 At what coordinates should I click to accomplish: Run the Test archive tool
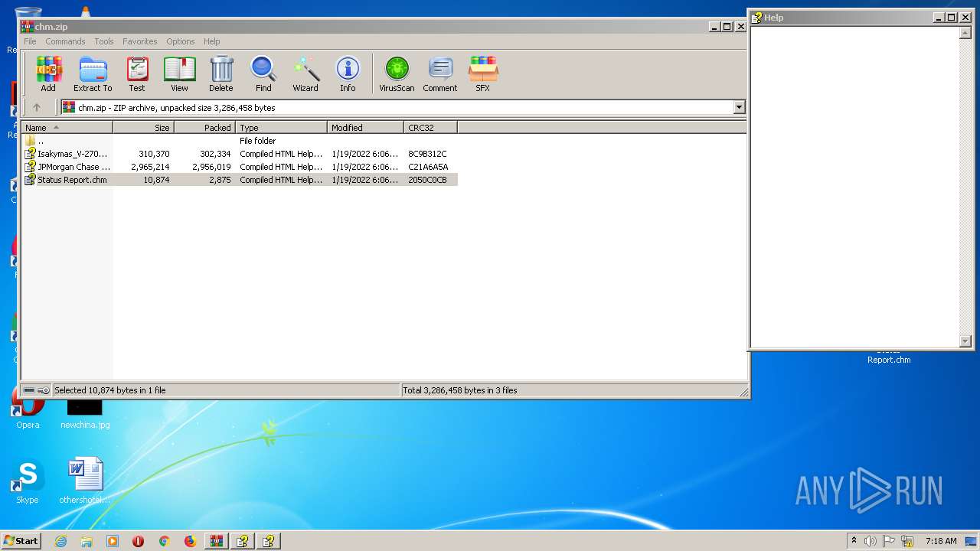(x=137, y=74)
